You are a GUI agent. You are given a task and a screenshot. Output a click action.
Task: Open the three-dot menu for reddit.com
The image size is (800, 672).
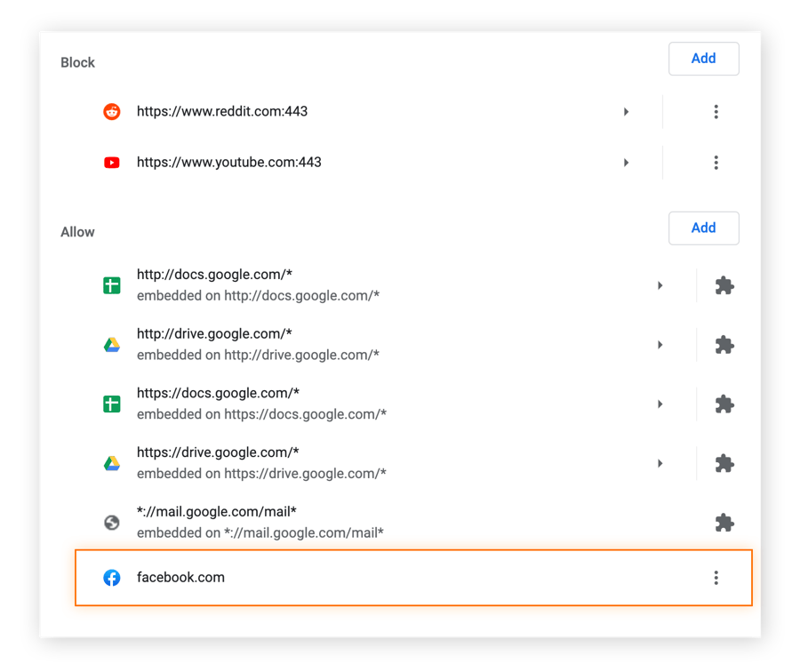(x=716, y=111)
